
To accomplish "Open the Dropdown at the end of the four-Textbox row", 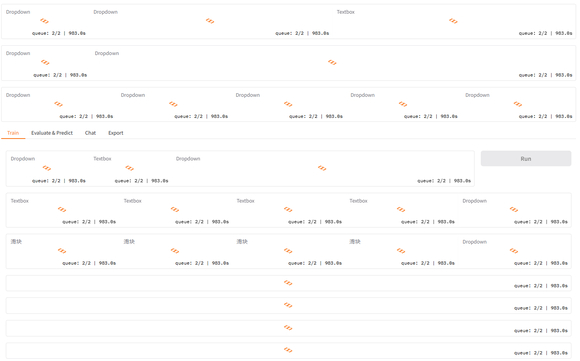I will [x=515, y=210].
